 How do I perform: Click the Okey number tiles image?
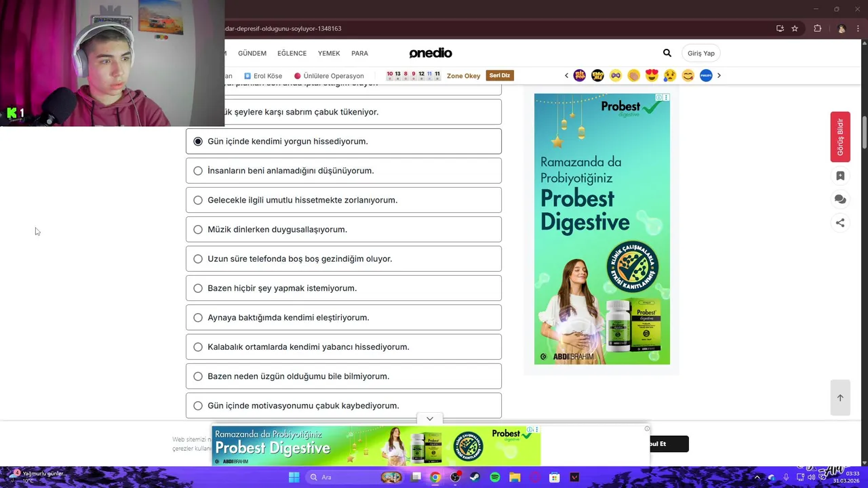tap(414, 75)
